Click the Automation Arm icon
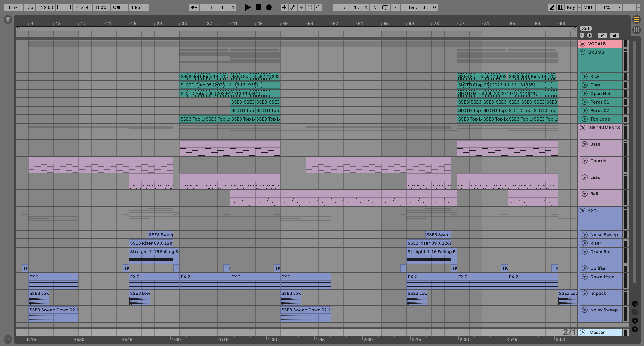644x346 pixels. pyautogui.click(x=293, y=7)
